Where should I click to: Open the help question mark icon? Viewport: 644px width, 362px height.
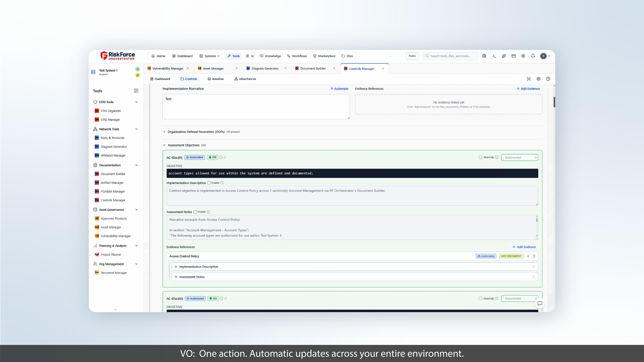(x=548, y=79)
